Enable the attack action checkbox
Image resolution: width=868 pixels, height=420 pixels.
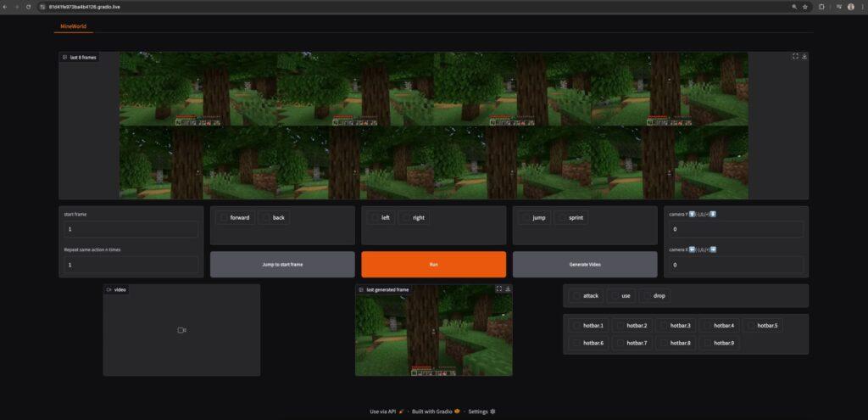[576, 296]
